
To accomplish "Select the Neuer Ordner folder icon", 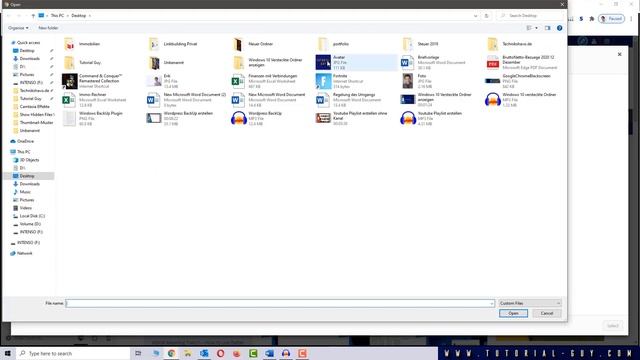I will (238, 44).
